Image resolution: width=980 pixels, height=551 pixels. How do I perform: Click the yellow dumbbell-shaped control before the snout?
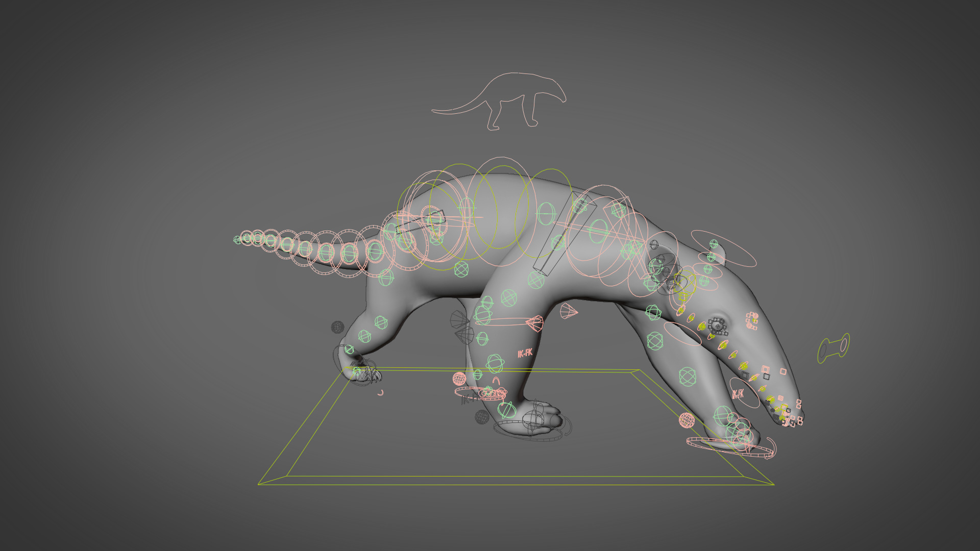(834, 348)
